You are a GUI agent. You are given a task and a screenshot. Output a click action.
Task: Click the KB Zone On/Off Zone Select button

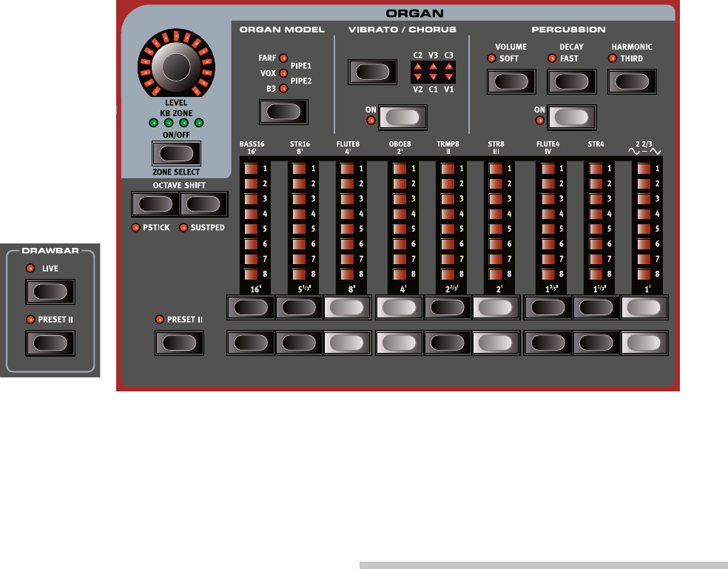(176, 153)
